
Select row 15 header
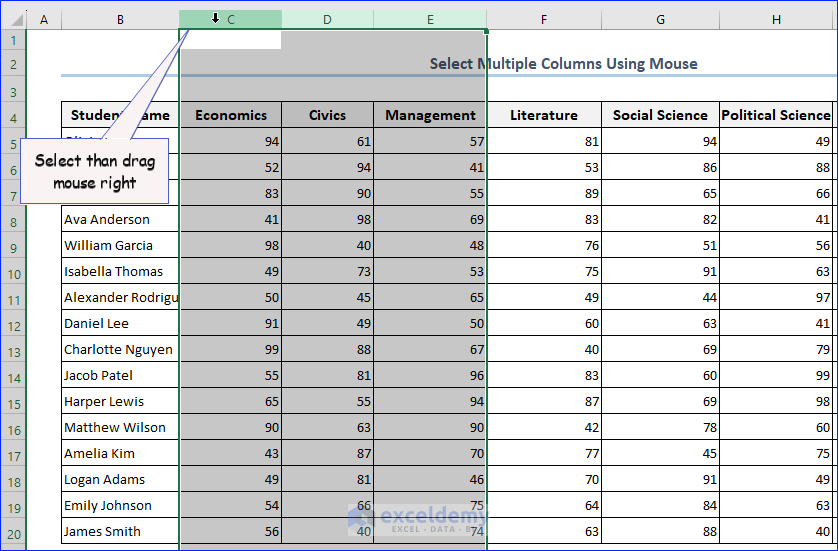(13, 402)
